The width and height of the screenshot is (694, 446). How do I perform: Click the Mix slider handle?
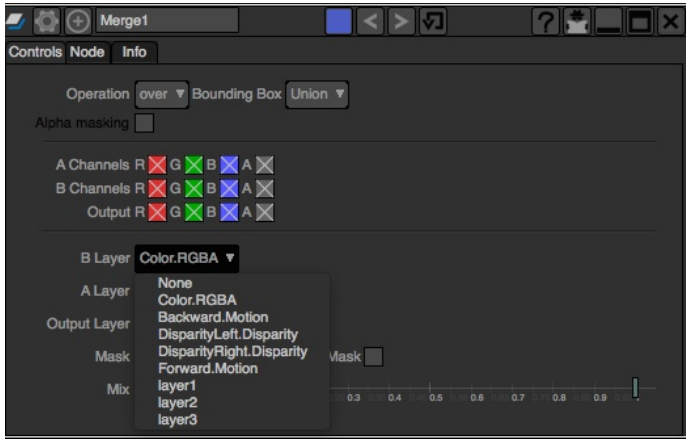[636, 388]
